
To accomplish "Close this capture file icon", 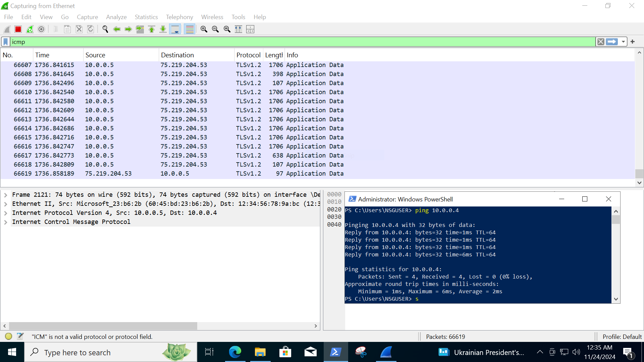I will click(79, 29).
